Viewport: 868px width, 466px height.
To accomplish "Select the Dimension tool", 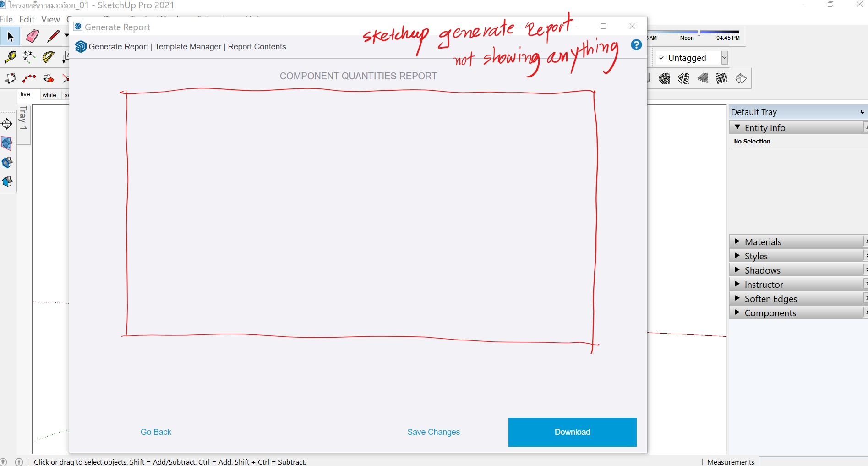I will pos(29,57).
